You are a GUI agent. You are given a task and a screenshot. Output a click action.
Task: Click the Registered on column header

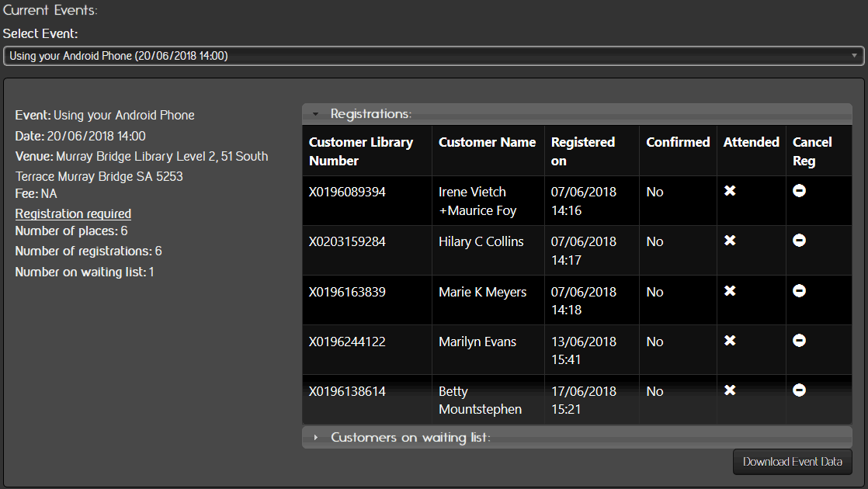click(582, 151)
